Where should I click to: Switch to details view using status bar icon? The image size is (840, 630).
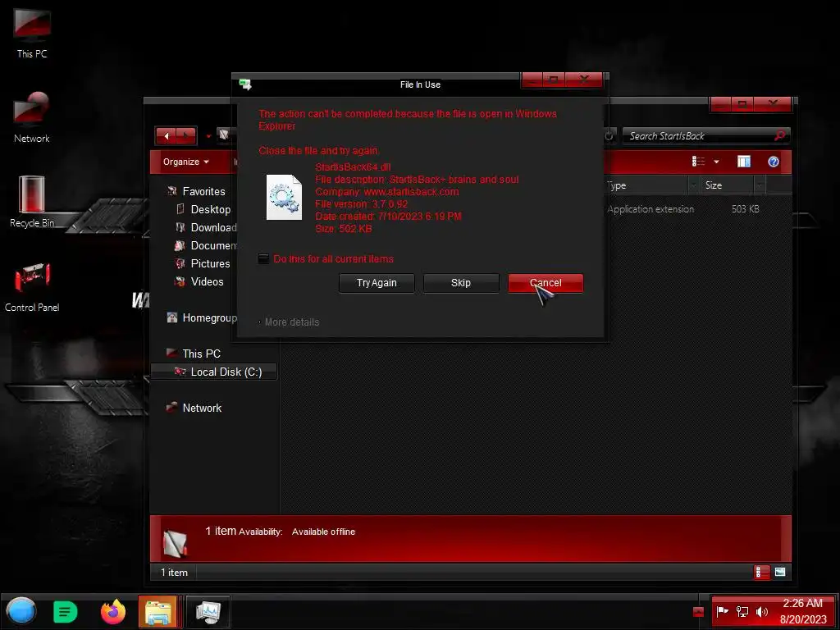(x=760, y=572)
